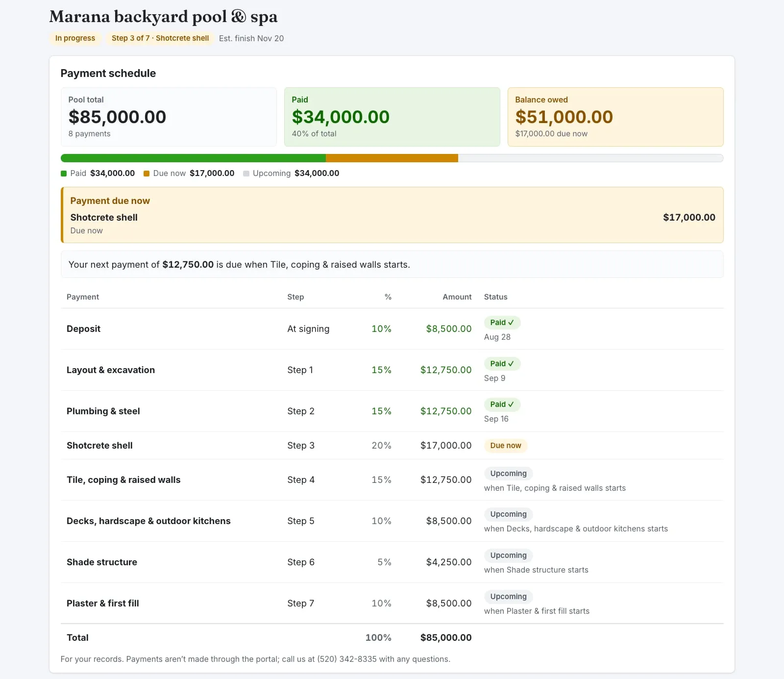Screen dimensions: 784x679
Task: Click the "%" column header
Action: point(388,297)
